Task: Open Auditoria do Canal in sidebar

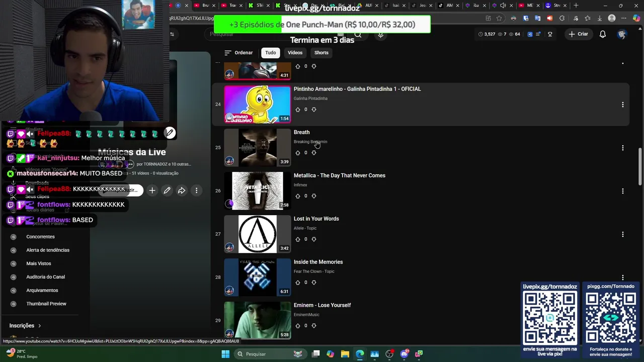Action: [45, 277]
